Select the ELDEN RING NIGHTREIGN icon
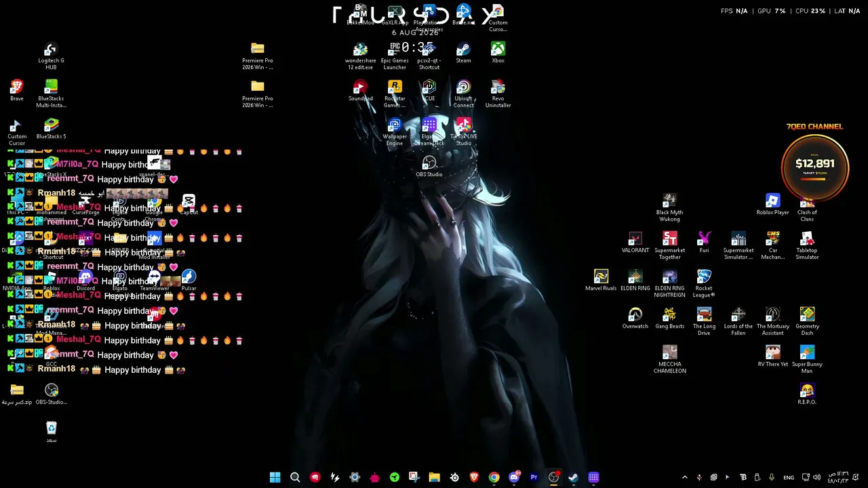 (x=669, y=284)
